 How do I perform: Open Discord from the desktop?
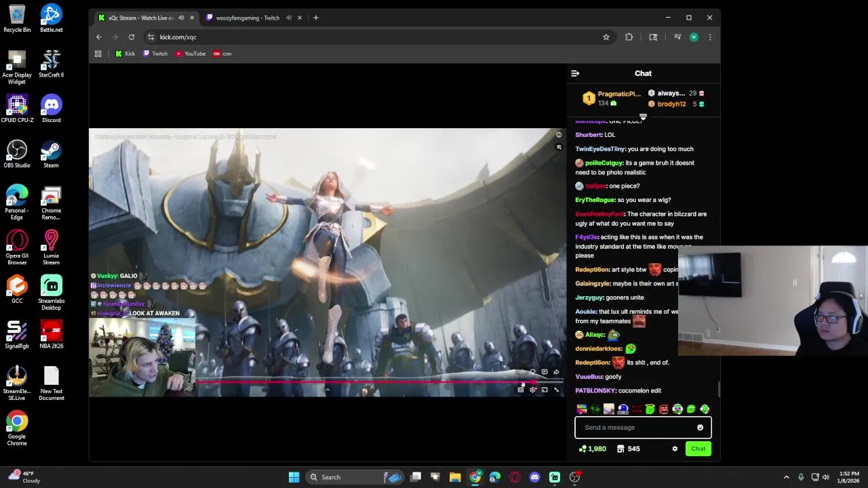tap(51, 109)
